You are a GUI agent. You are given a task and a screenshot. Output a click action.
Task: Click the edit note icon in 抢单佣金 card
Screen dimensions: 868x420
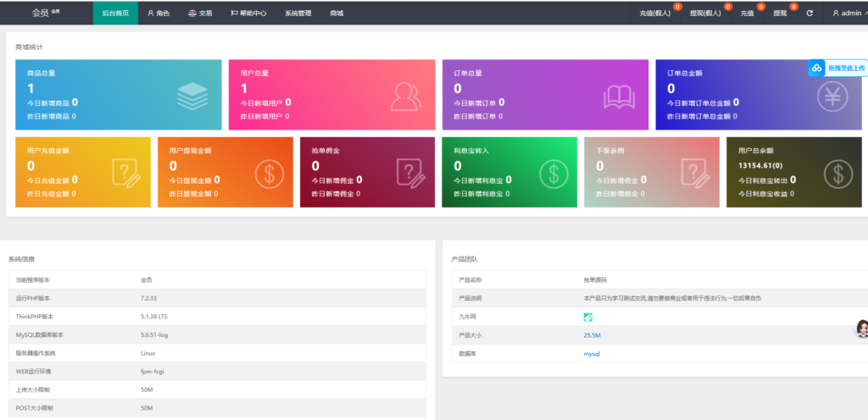click(411, 174)
